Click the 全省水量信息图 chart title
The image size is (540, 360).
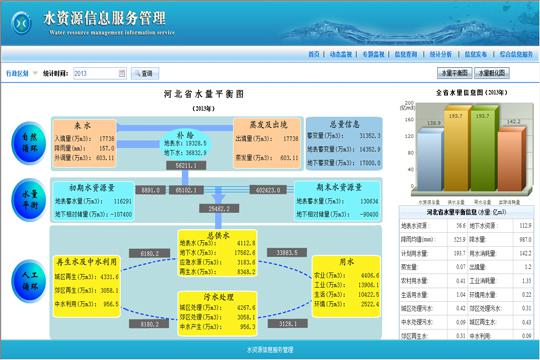pos(471,92)
